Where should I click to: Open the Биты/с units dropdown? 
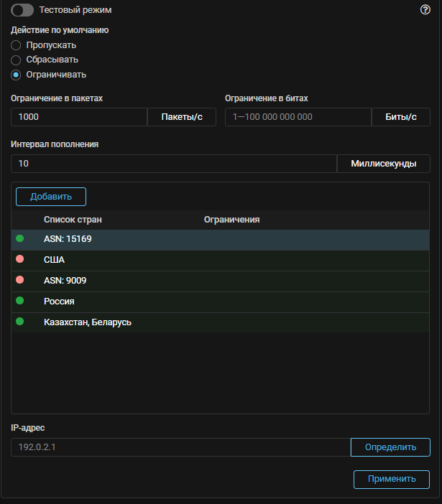(x=400, y=116)
